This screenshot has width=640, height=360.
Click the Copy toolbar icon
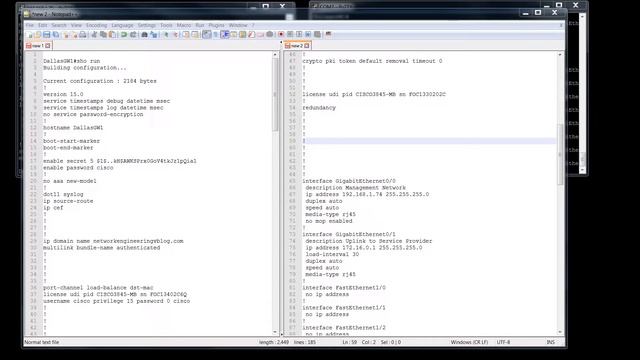click(x=102, y=35)
